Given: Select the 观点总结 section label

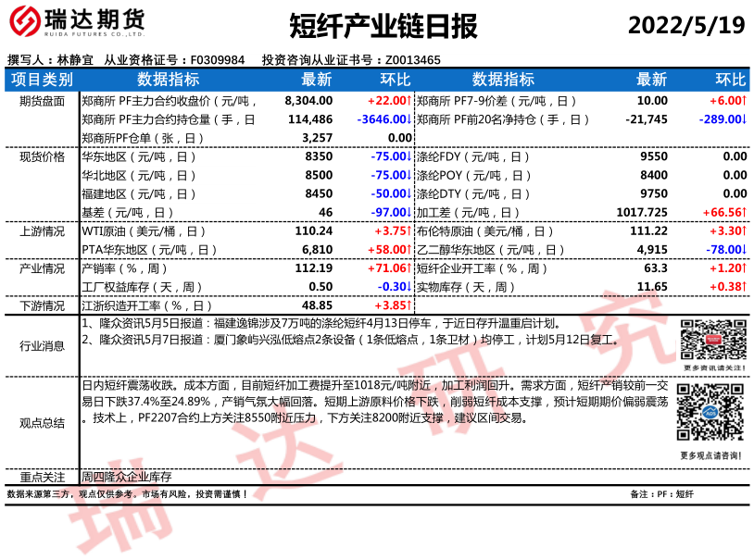Looking at the screenshot, I should click(x=42, y=422).
